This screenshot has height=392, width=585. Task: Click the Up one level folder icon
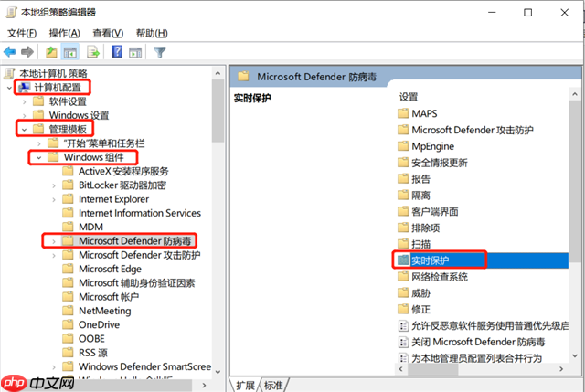point(52,52)
